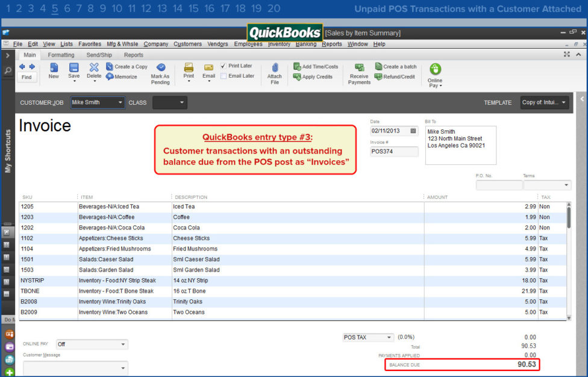Click the 21.99 amount cell
The width and height of the screenshot is (588, 377).
tap(481, 291)
